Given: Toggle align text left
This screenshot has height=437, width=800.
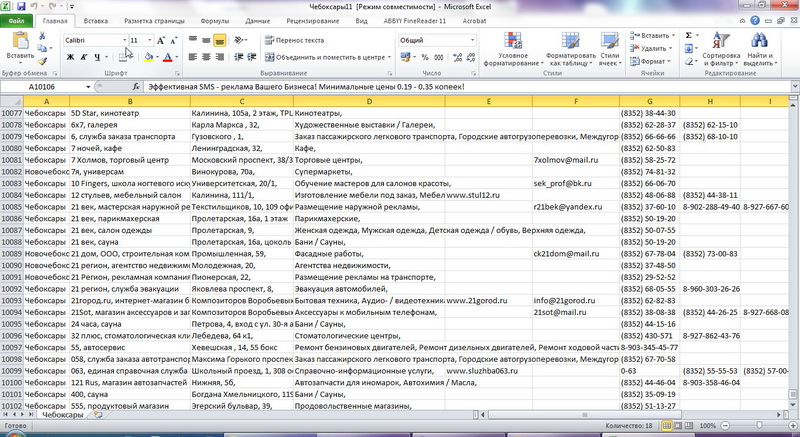Looking at the screenshot, I should [x=193, y=57].
